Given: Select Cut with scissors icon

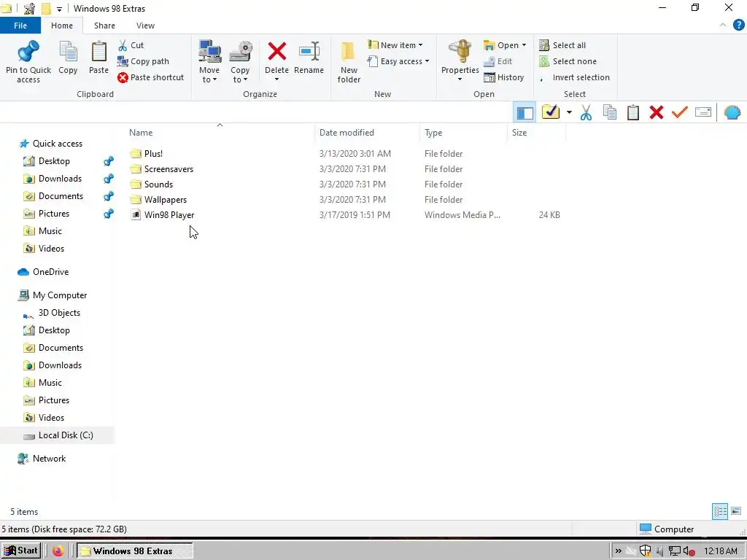Looking at the screenshot, I should point(131,45).
